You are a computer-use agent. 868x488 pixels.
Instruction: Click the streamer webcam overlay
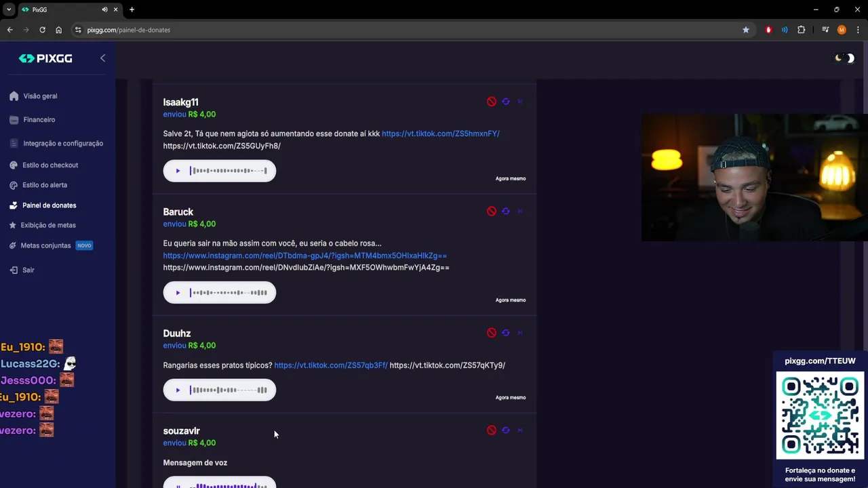(x=755, y=178)
